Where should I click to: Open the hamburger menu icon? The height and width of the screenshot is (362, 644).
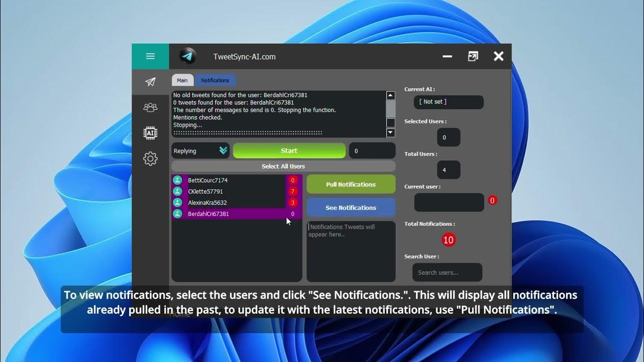[x=150, y=56]
